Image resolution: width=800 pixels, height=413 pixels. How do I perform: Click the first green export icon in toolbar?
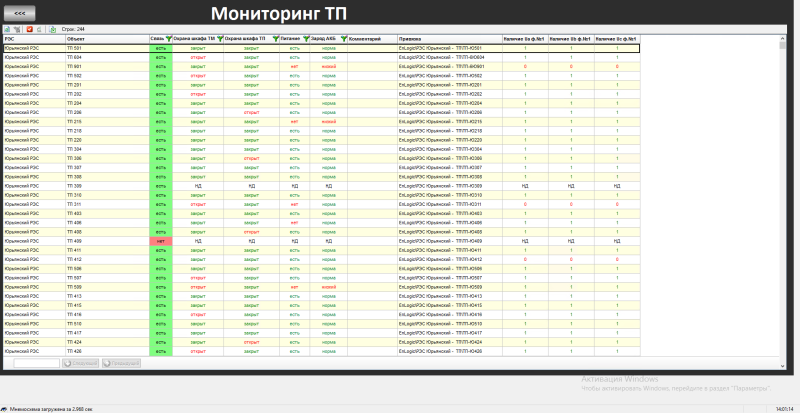(7, 29)
